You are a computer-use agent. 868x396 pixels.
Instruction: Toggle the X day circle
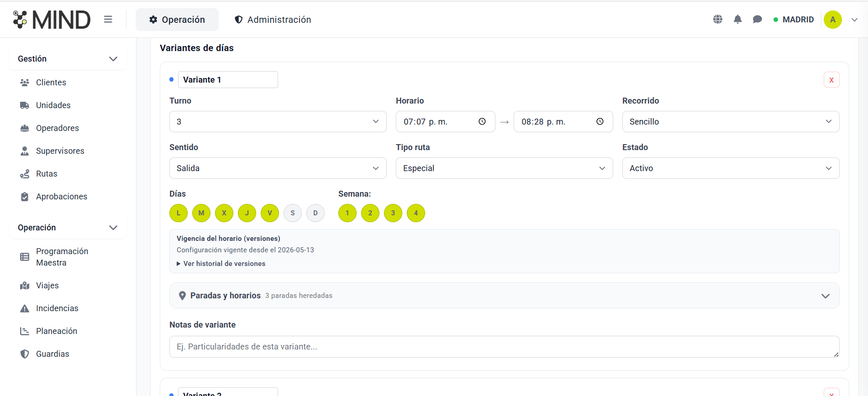[224, 213]
